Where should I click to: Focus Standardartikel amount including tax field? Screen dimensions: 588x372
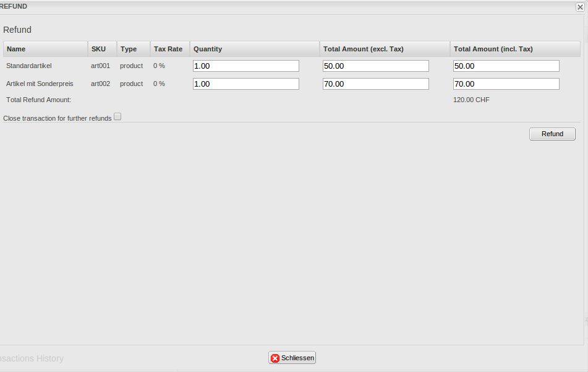tap(506, 66)
